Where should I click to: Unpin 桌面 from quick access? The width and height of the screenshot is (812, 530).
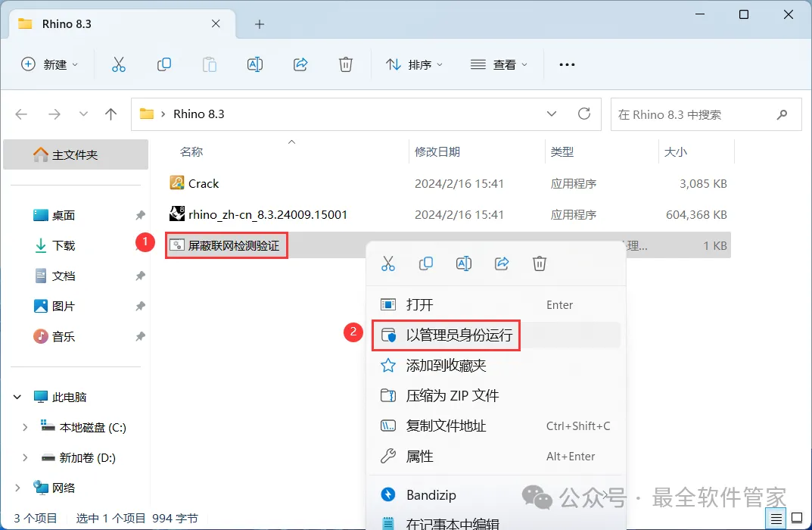click(x=140, y=215)
